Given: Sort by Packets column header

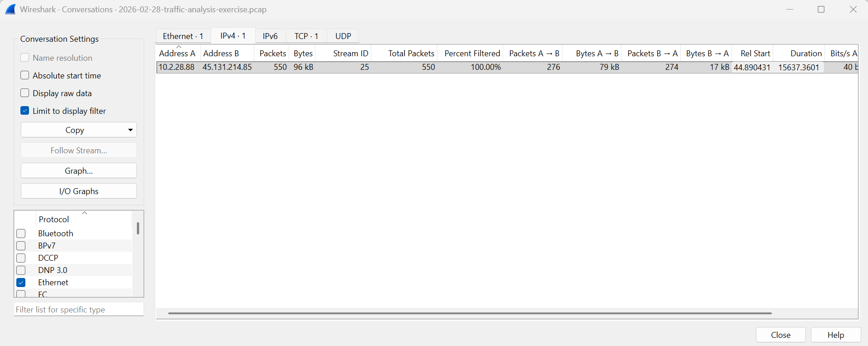Looking at the screenshot, I should [x=272, y=53].
